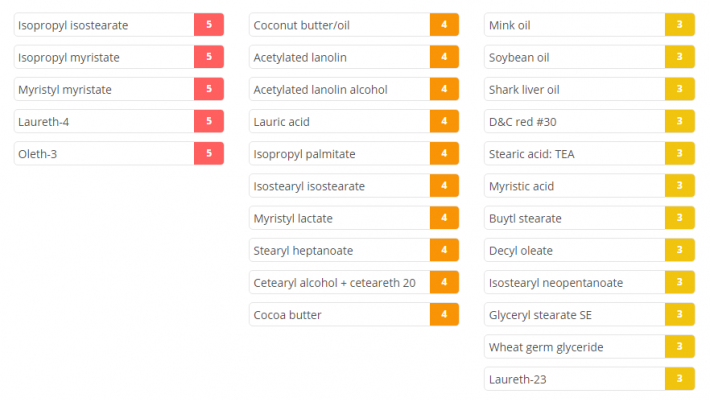Click the yellow 3 badge beside Laureth-23
The image size is (710, 400).
pos(680,379)
